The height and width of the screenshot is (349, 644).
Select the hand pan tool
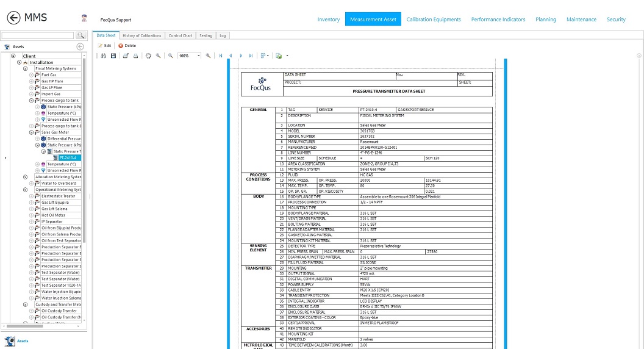point(148,56)
